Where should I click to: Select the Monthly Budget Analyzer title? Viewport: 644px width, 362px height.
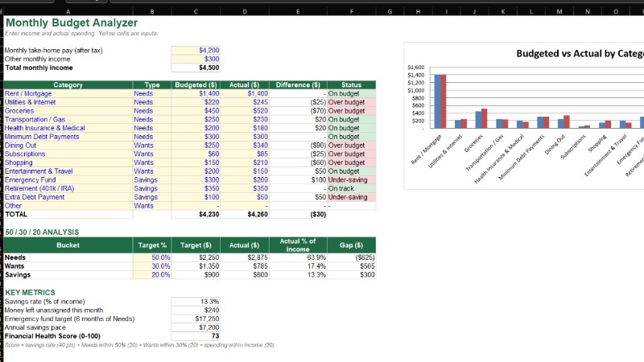[x=72, y=23]
